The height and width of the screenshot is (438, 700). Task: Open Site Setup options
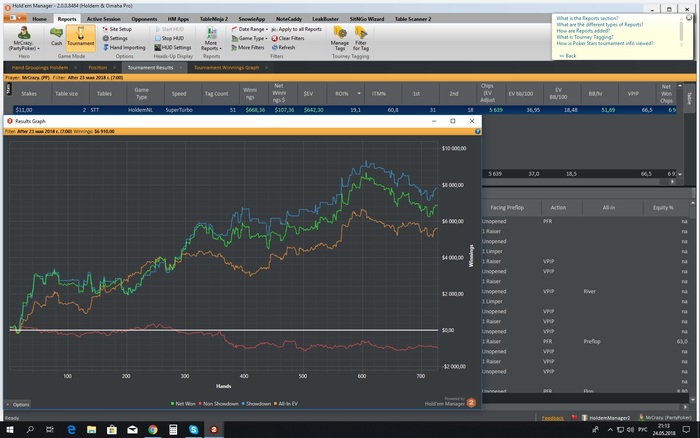click(x=117, y=29)
